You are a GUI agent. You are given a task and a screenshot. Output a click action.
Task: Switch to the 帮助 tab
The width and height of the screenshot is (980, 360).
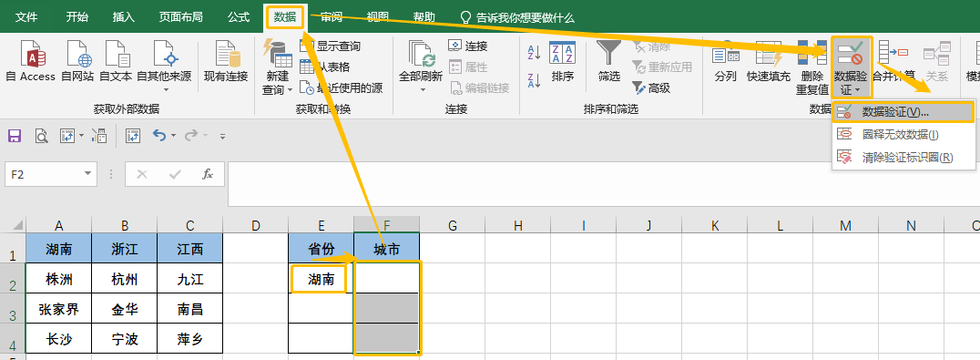(424, 17)
